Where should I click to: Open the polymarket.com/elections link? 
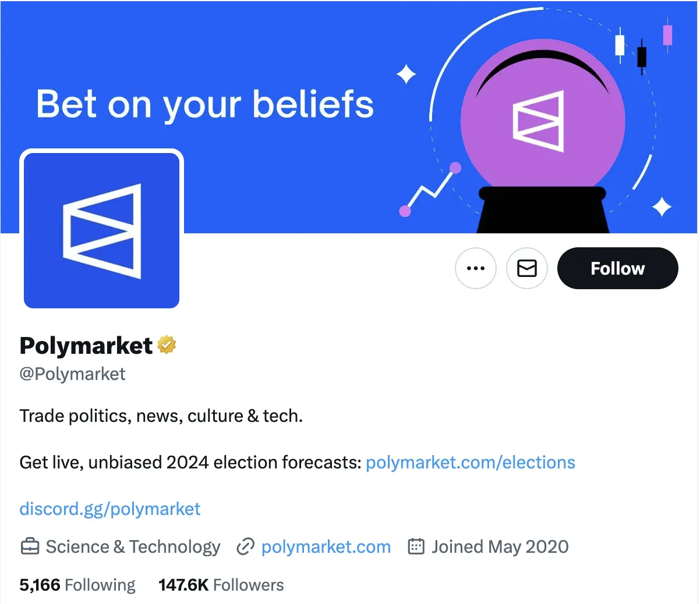pyautogui.click(x=470, y=462)
